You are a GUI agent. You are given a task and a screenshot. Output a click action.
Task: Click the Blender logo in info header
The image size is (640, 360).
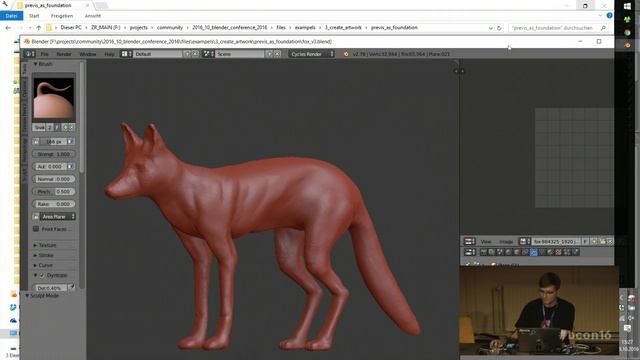click(346, 54)
